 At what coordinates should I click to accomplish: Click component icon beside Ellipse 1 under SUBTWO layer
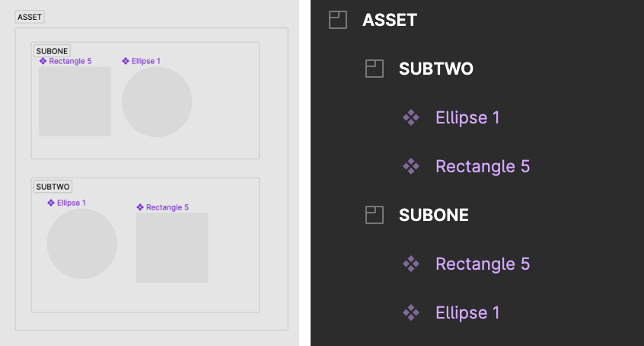[411, 117]
